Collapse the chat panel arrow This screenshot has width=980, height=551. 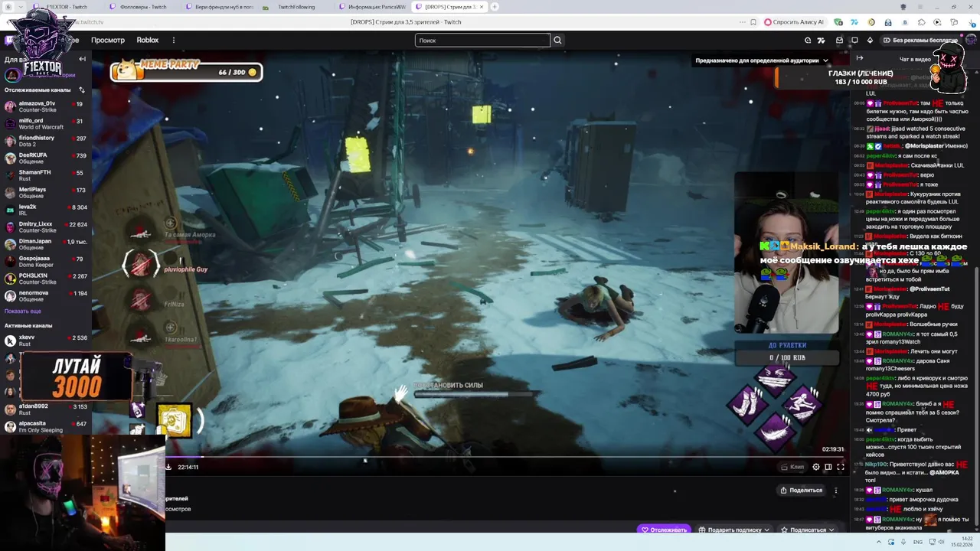click(860, 58)
